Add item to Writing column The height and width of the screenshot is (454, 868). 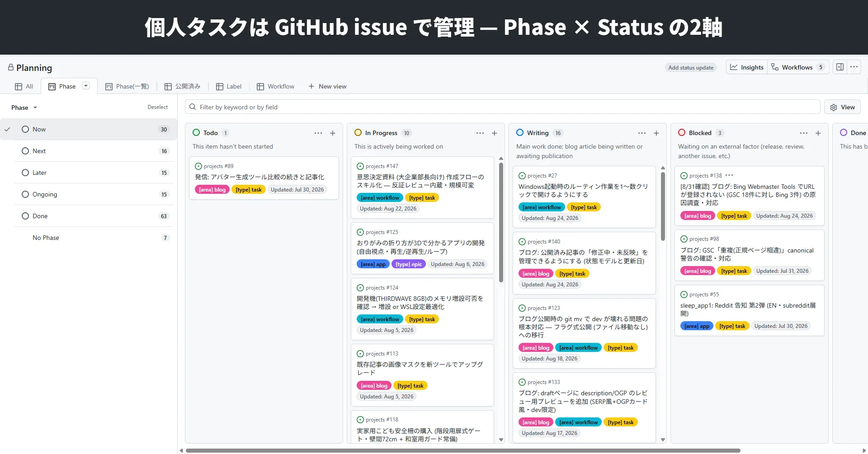coord(656,133)
